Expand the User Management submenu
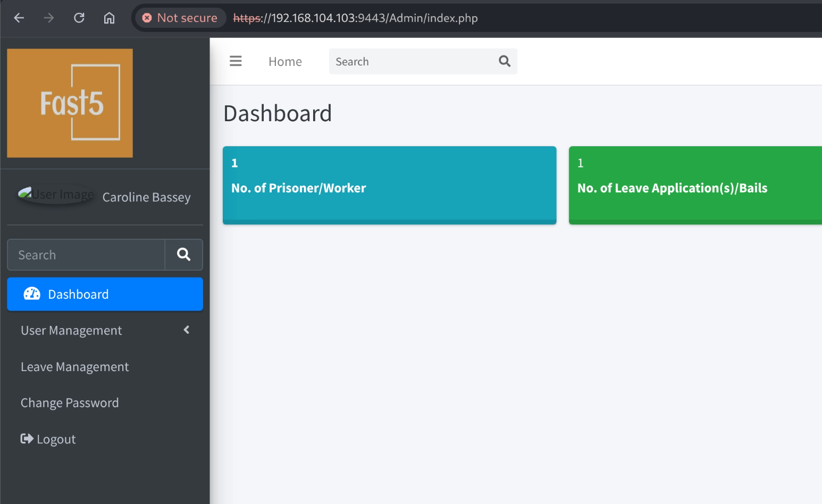 [x=71, y=331]
